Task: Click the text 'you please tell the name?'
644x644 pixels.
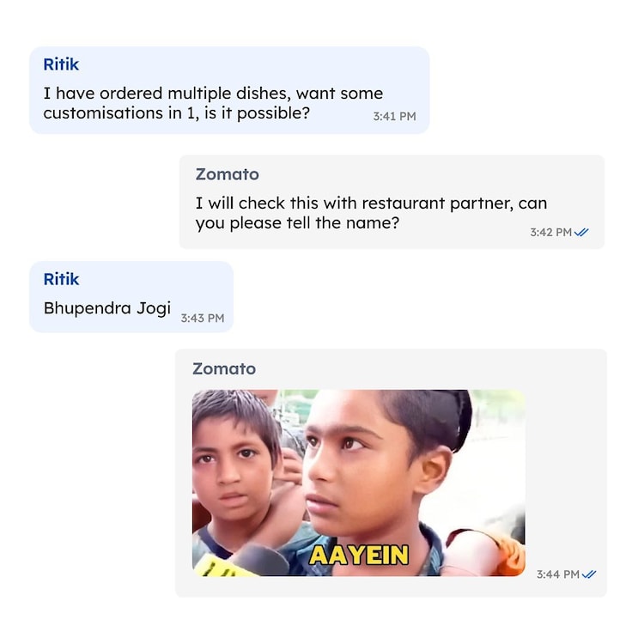Action: click(297, 223)
